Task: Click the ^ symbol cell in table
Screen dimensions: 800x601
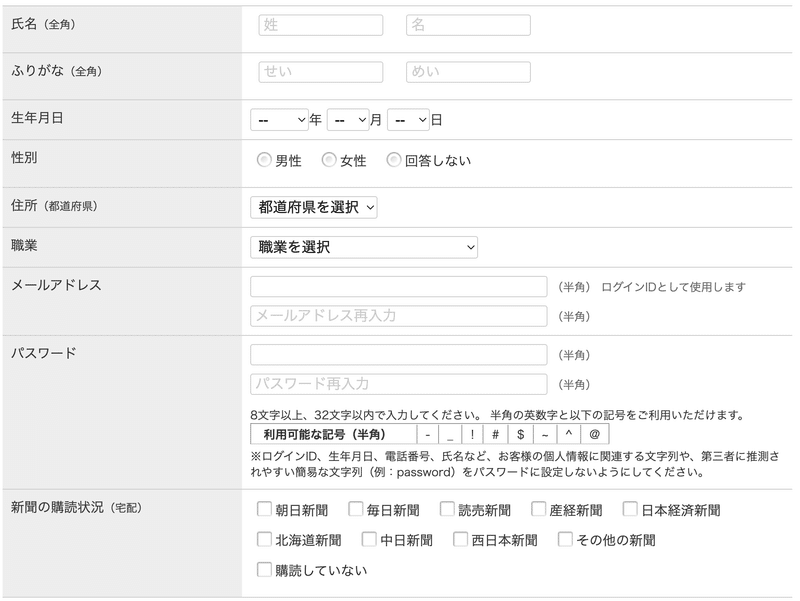Action: [569, 435]
